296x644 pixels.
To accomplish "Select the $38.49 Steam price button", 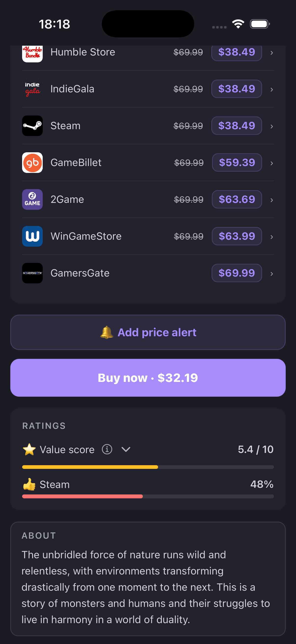I will 236,126.
